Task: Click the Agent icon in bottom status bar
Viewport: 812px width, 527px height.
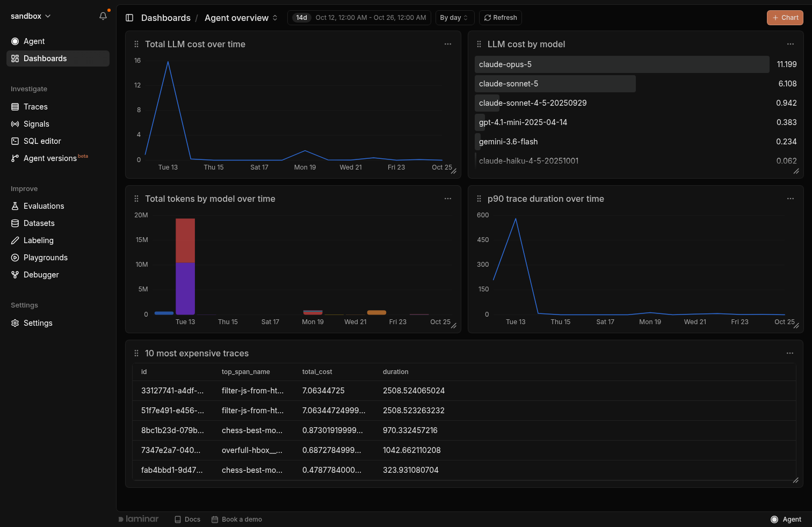Action: [774, 519]
